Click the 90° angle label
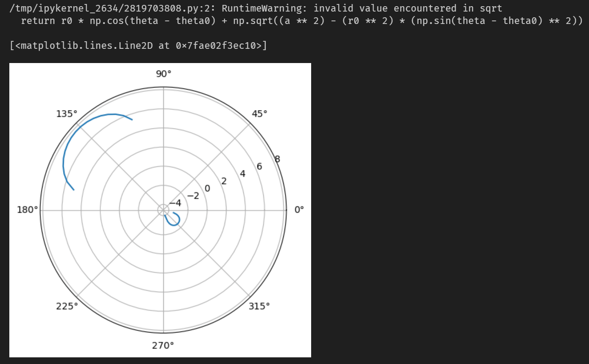The width and height of the screenshot is (589, 364). pos(163,74)
